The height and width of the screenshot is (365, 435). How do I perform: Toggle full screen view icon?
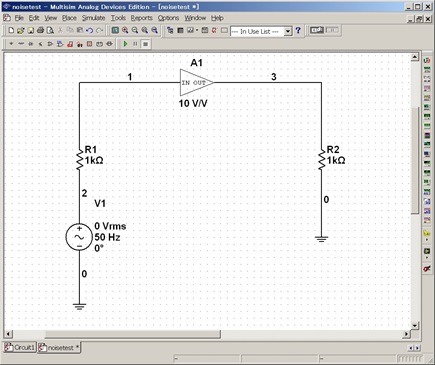(115, 31)
